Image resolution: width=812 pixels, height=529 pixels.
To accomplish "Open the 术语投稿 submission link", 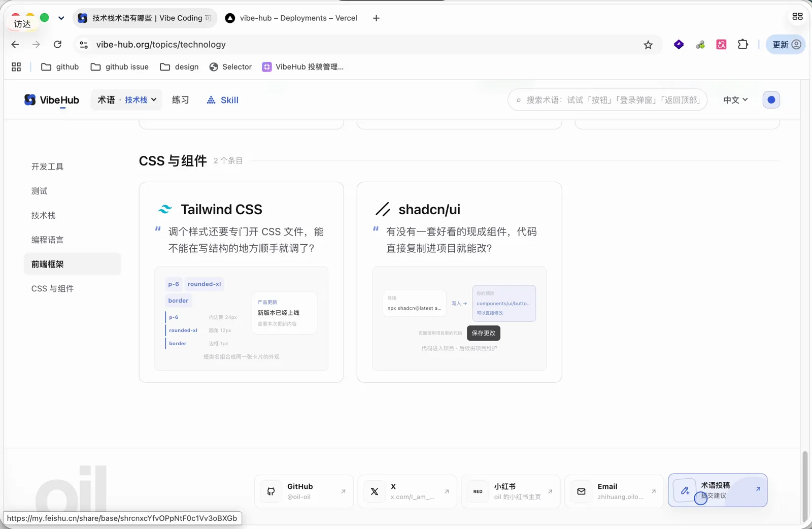I will click(x=718, y=490).
